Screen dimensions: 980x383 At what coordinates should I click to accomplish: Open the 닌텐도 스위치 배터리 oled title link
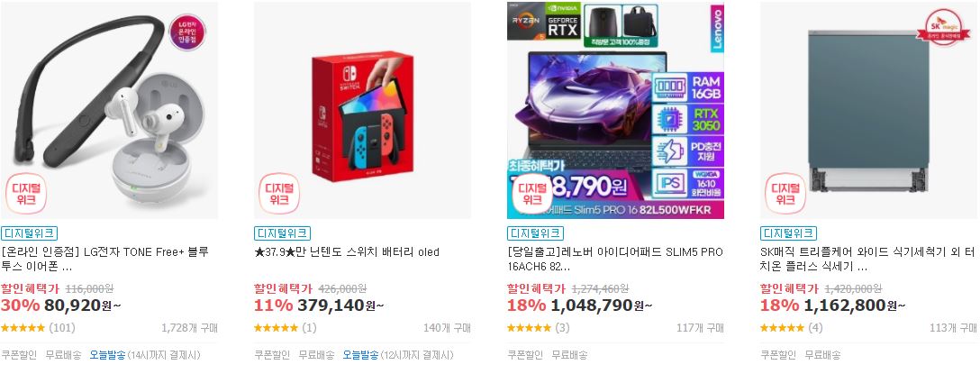tap(347, 252)
